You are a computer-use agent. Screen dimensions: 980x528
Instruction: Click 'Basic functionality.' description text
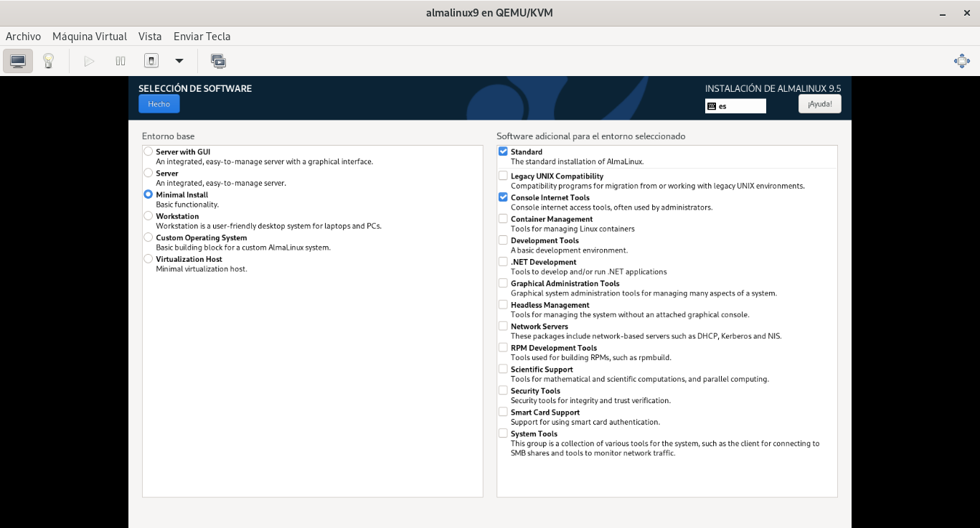click(x=187, y=204)
